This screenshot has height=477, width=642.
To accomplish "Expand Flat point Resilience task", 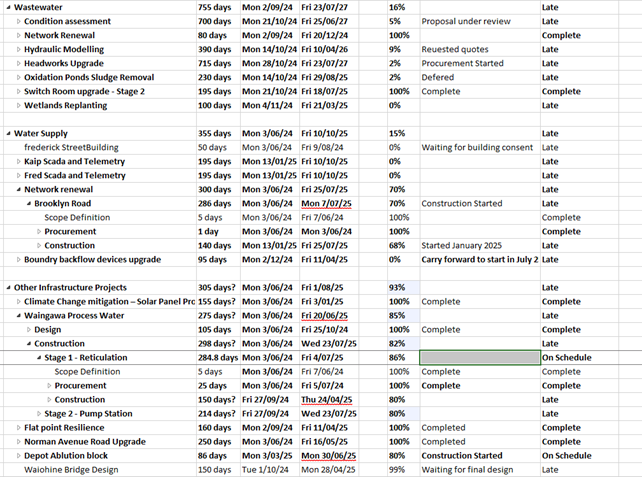I will [x=18, y=428].
